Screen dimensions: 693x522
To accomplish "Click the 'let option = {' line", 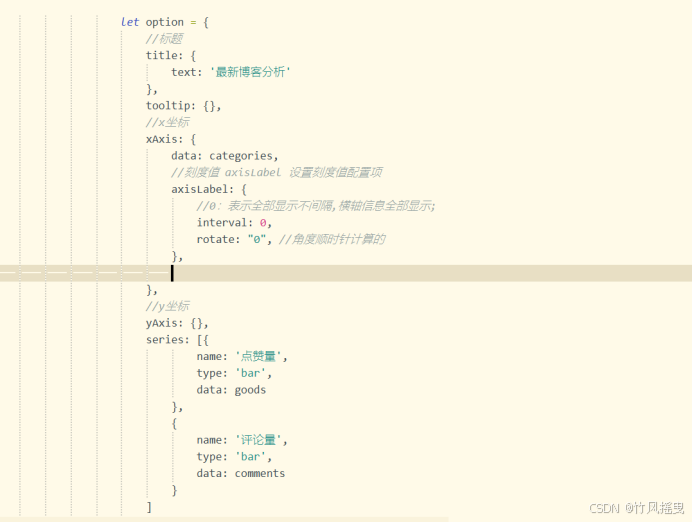I will click(164, 22).
